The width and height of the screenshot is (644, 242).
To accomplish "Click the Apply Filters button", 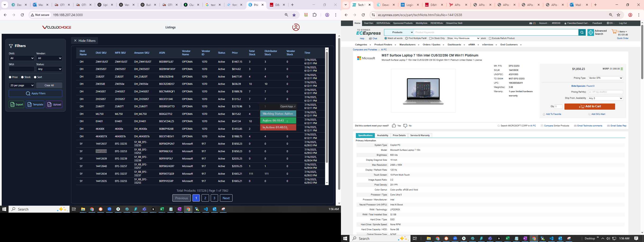I will tap(36, 94).
